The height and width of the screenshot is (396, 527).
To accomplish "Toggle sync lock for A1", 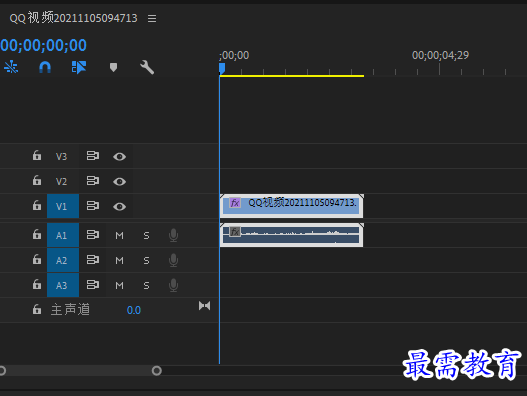I will [x=93, y=234].
